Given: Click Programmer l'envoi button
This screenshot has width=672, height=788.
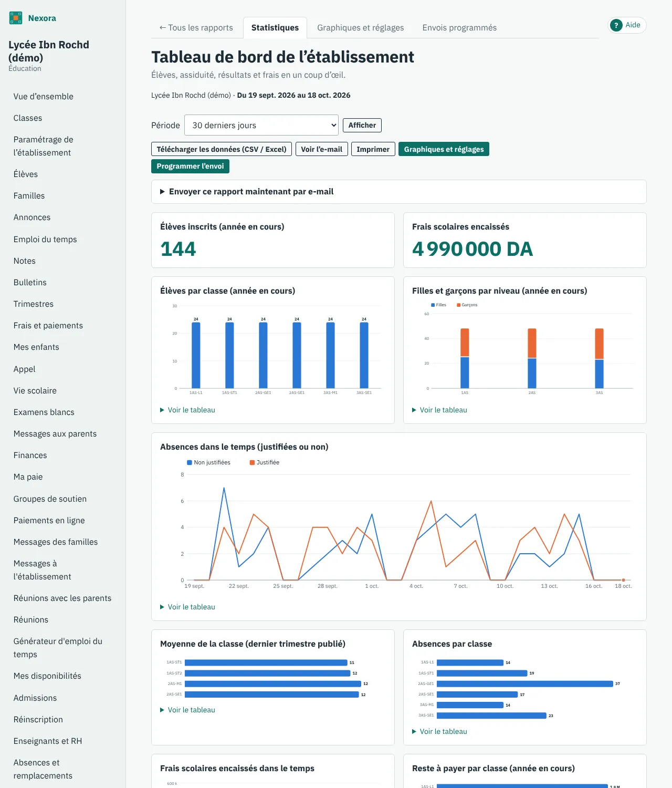Looking at the screenshot, I should point(190,166).
